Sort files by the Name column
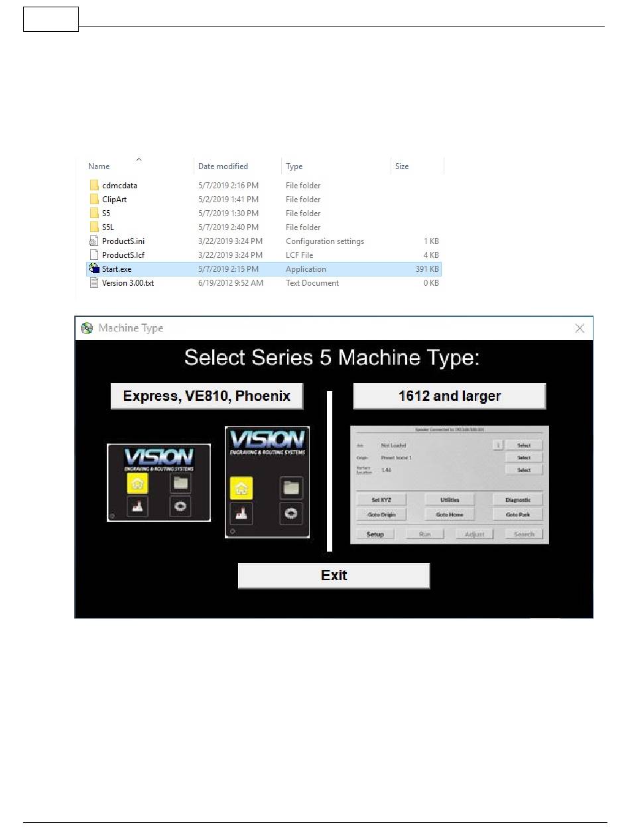Image resolution: width=630 pixels, height=840 pixels. 99,166
